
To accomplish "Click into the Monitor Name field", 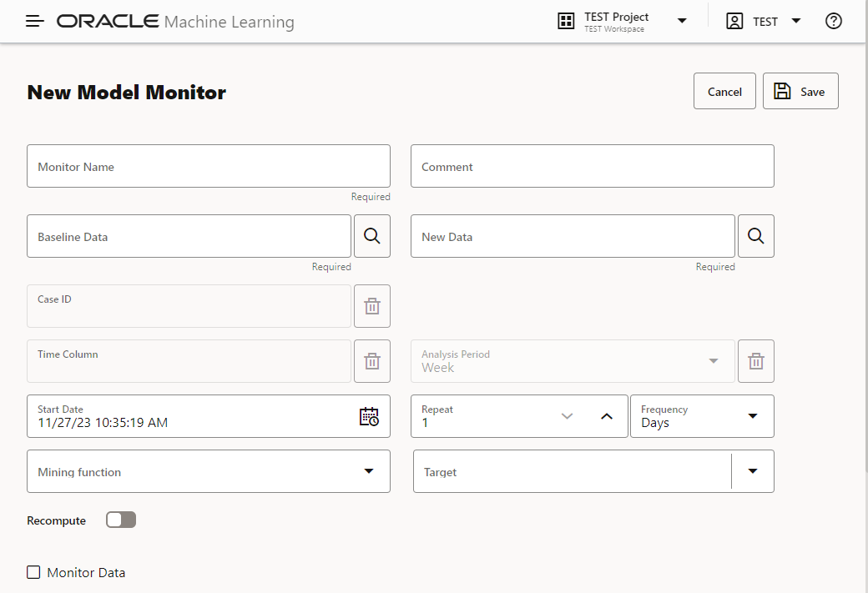I will tap(209, 167).
